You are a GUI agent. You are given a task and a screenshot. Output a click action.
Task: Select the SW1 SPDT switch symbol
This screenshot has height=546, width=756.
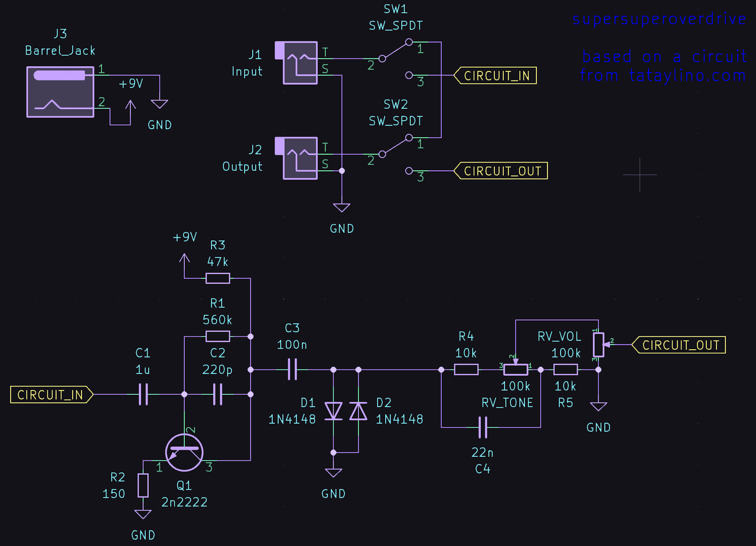click(x=396, y=59)
